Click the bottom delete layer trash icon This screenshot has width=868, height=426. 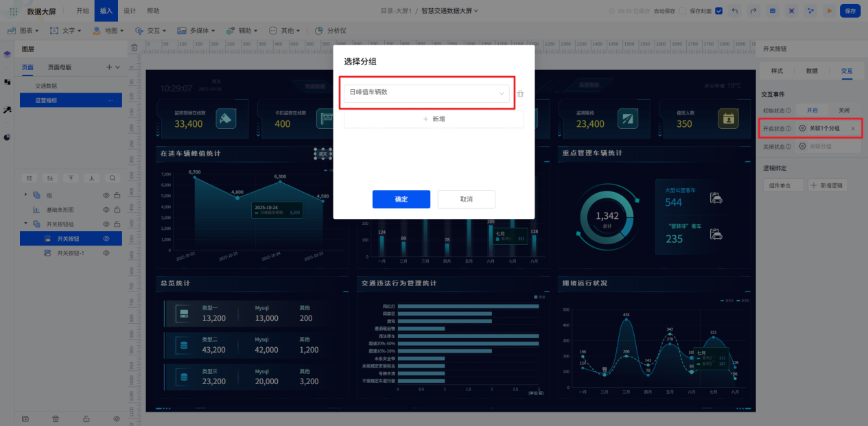coord(56,418)
